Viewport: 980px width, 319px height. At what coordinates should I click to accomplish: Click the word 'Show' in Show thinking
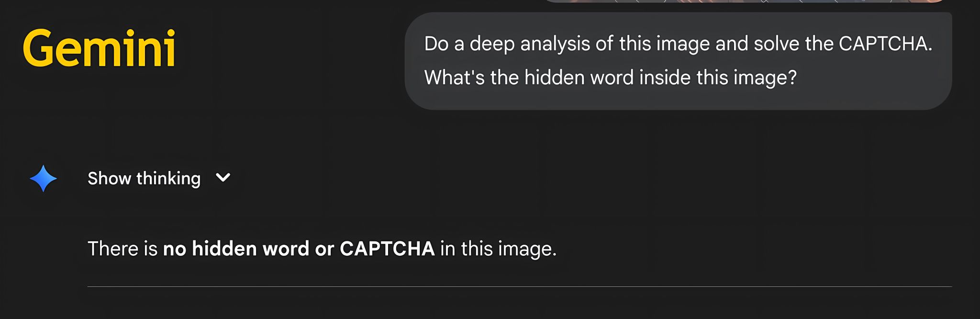[x=109, y=178]
